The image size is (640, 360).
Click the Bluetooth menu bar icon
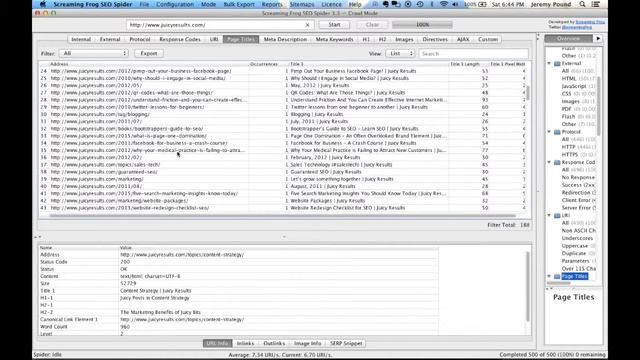point(432,4)
